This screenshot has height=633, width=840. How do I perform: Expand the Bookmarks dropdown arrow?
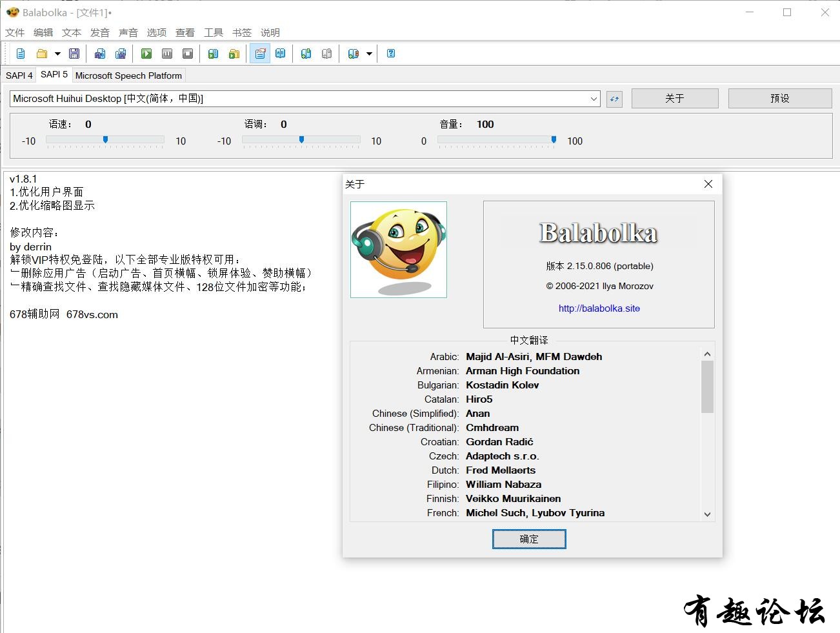pos(369,54)
